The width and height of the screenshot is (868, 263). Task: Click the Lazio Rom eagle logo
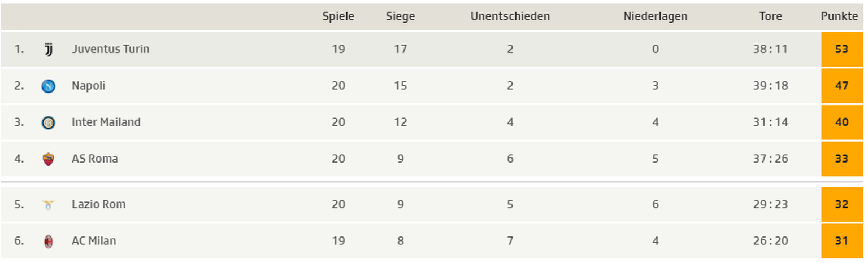coord(49,205)
